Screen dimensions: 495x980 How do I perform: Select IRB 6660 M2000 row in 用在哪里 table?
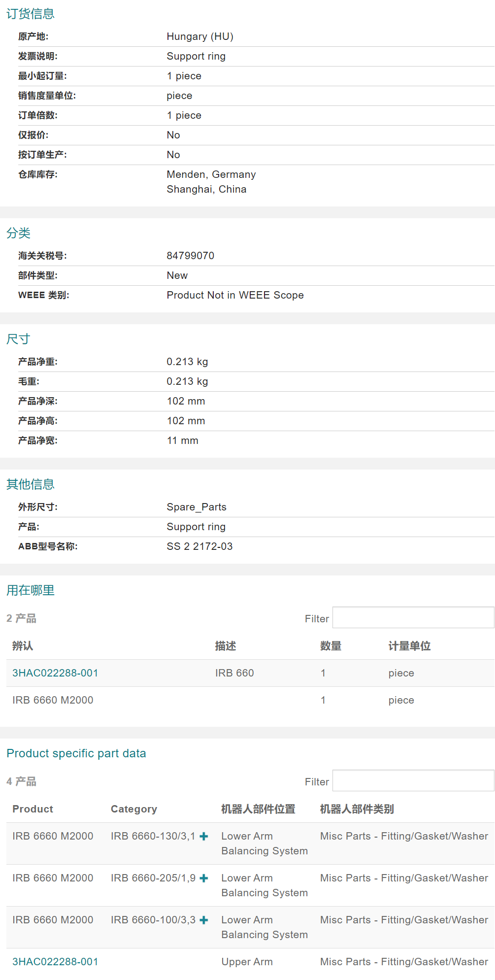pyautogui.click(x=53, y=700)
